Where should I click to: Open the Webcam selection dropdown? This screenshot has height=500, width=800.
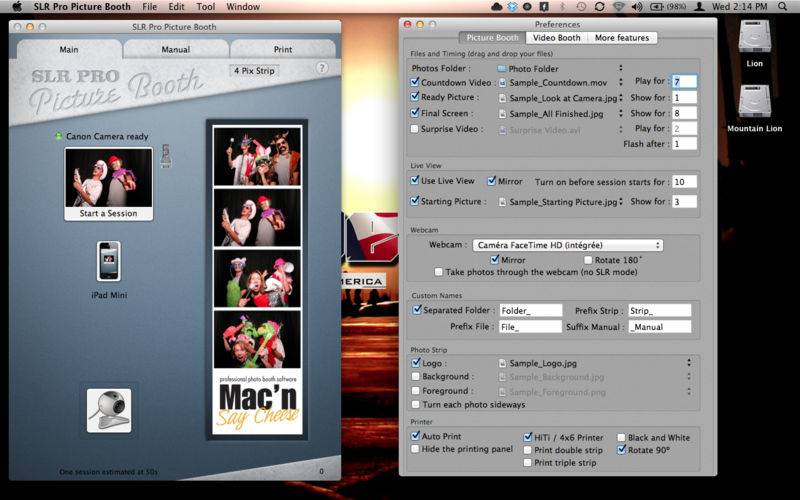point(568,245)
